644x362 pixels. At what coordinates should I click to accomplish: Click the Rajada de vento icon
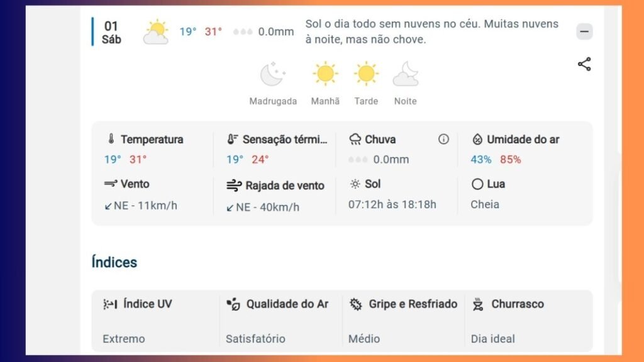(234, 185)
